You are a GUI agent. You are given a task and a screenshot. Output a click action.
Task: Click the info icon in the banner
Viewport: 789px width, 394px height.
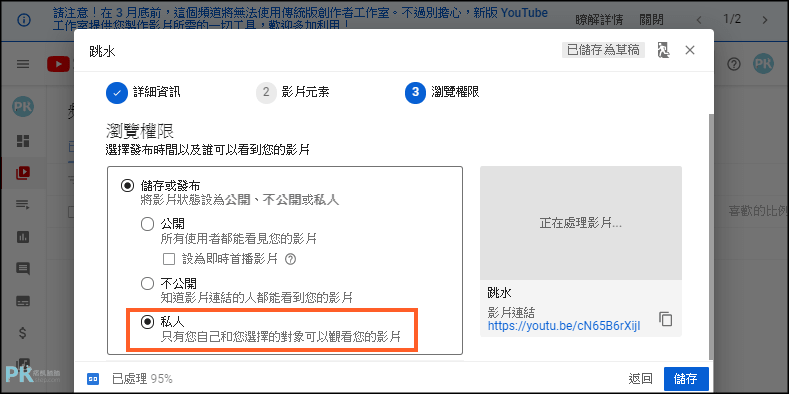23,20
